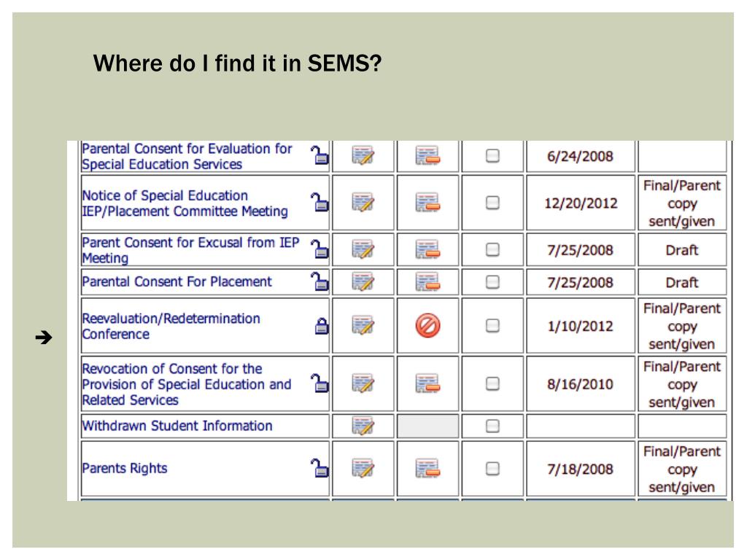Click edit icon for Withdrawn Student Information

click(x=363, y=426)
